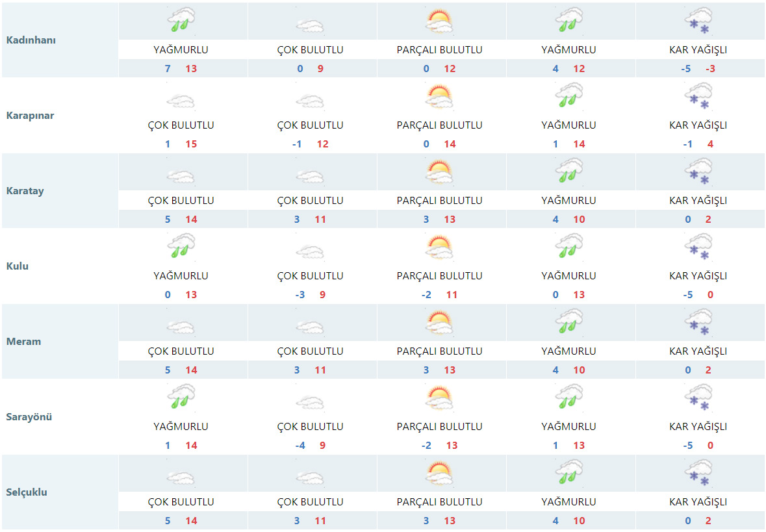This screenshot has width=766, height=532.
Task: Open the Kadınhanı district name
Action: (x=31, y=40)
